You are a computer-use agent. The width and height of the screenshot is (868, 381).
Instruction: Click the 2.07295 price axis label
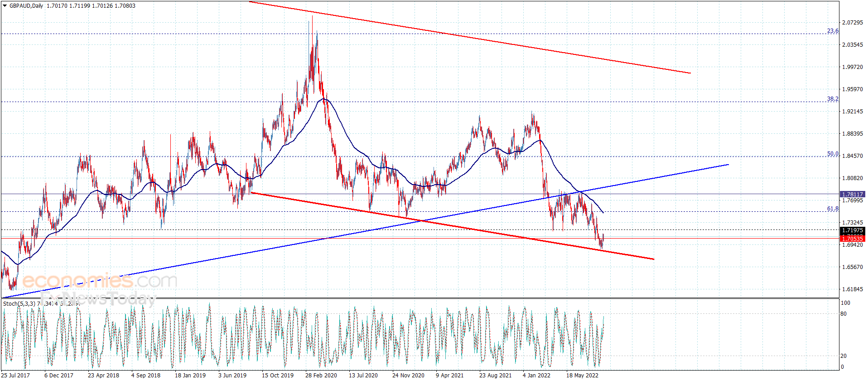tap(852, 22)
